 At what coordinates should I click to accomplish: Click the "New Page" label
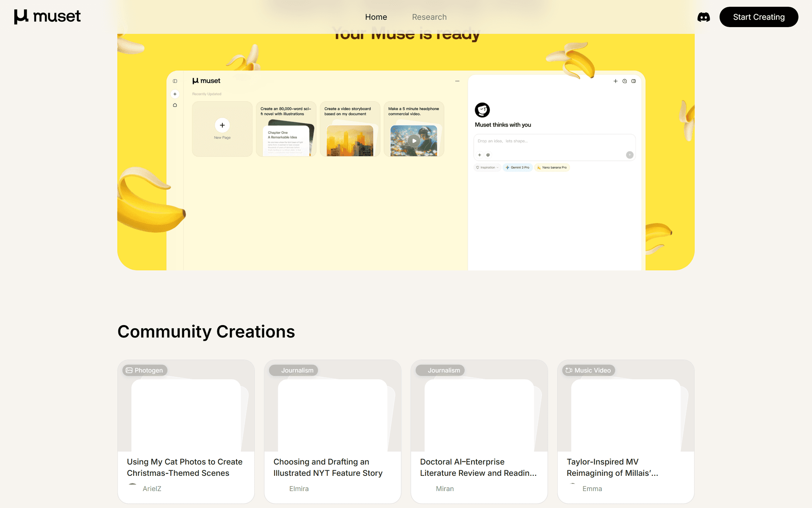pyautogui.click(x=222, y=138)
